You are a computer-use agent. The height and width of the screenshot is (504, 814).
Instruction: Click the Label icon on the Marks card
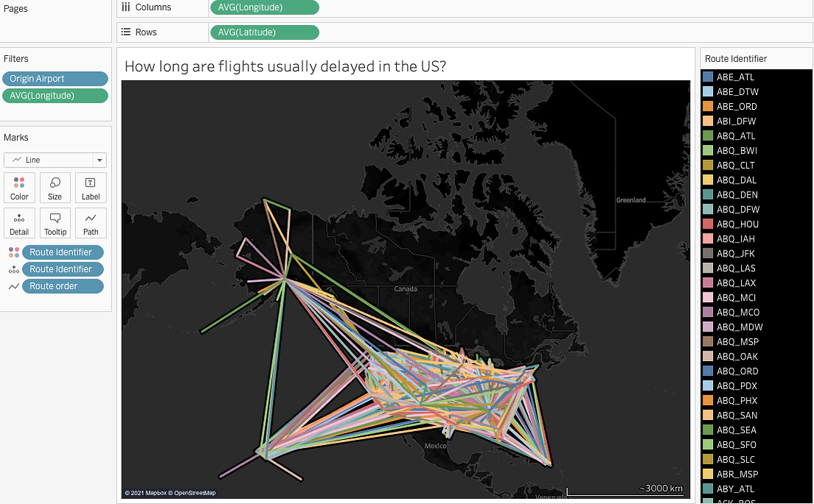[x=91, y=188]
